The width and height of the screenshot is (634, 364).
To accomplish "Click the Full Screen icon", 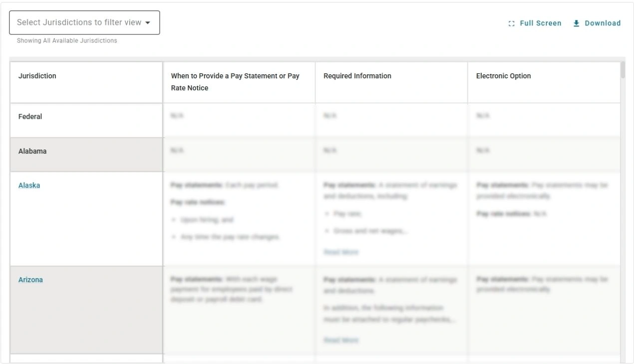I will pos(510,23).
